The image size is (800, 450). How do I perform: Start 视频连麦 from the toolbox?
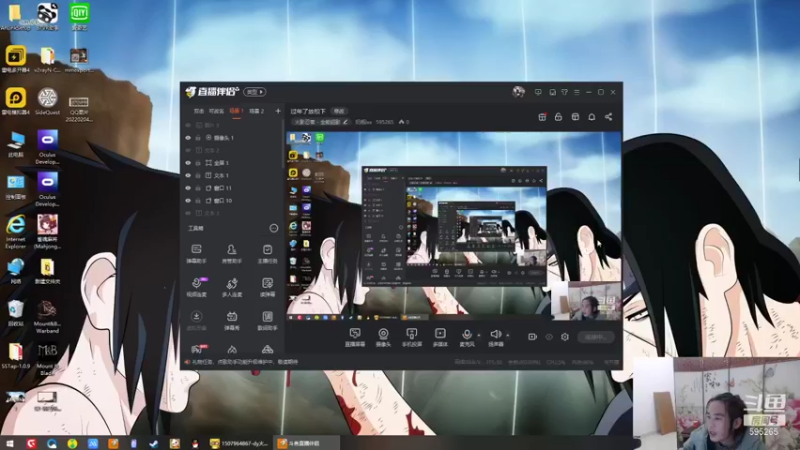point(196,287)
